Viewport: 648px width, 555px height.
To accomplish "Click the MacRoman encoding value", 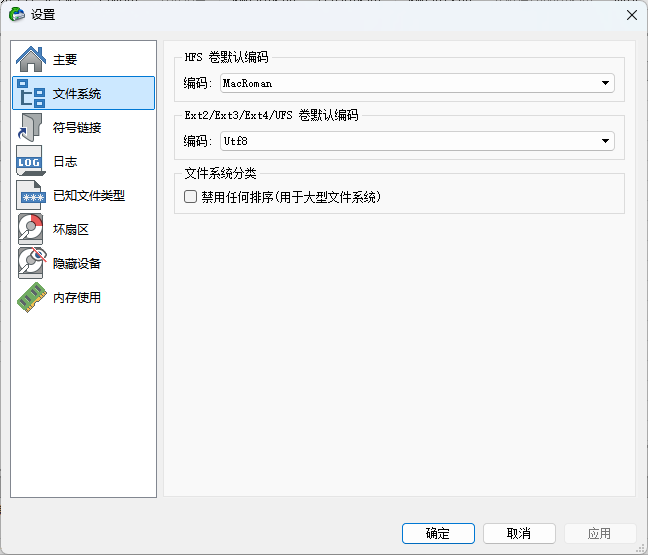I will click(247, 83).
